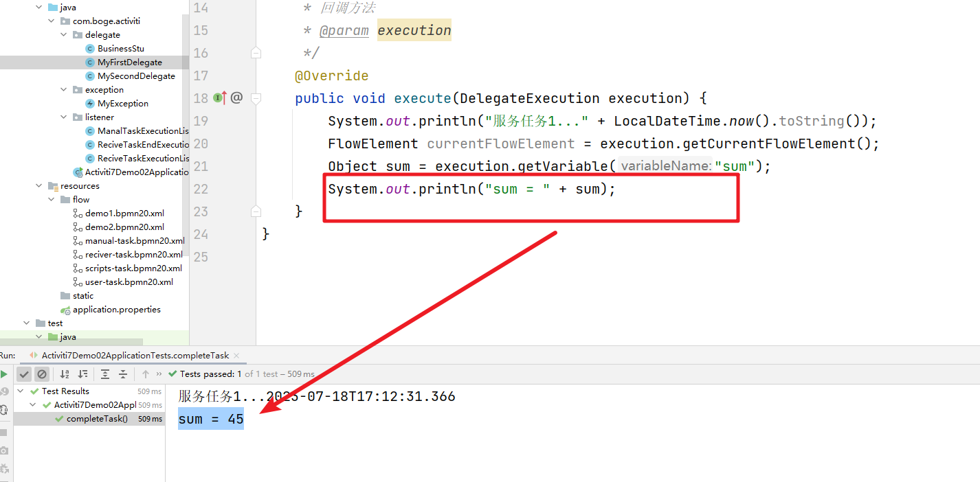Screen dimensions: 980x482
Task: Open BusinessStu class in project tree
Action: click(121, 49)
